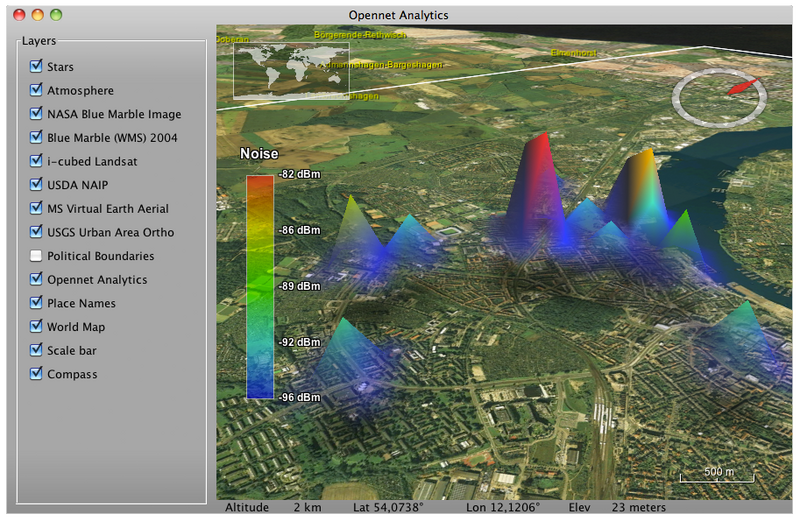Viewport: 800px width, 521px height.
Task: Toggle the World Map layer checkbox
Action: point(36,326)
